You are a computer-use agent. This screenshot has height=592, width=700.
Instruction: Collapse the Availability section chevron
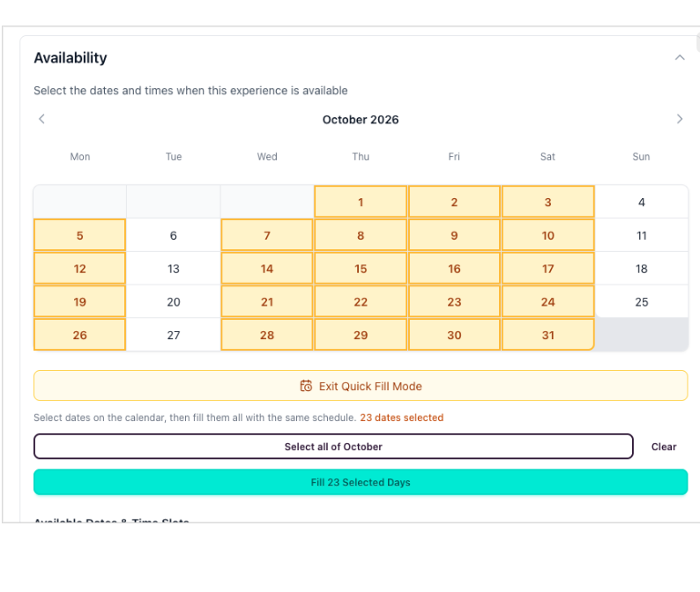tap(680, 57)
